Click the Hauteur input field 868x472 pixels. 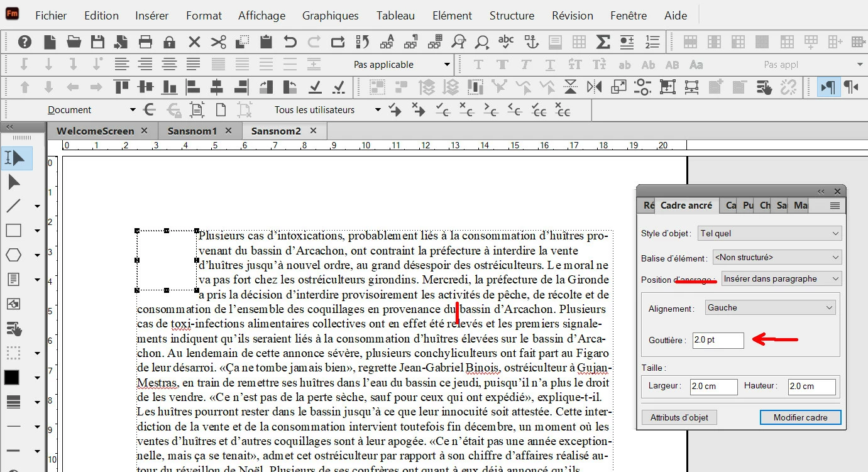pyautogui.click(x=812, y=387)
